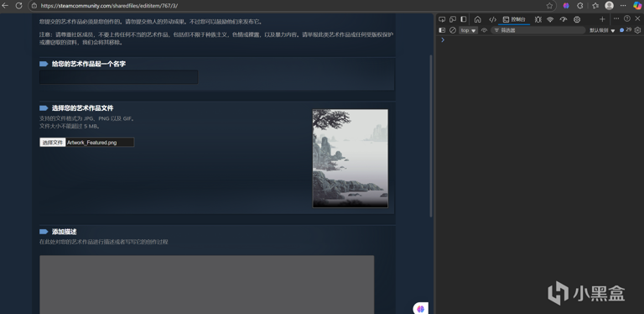
Task: Close the DevTools panel
Action: [637, 18]
